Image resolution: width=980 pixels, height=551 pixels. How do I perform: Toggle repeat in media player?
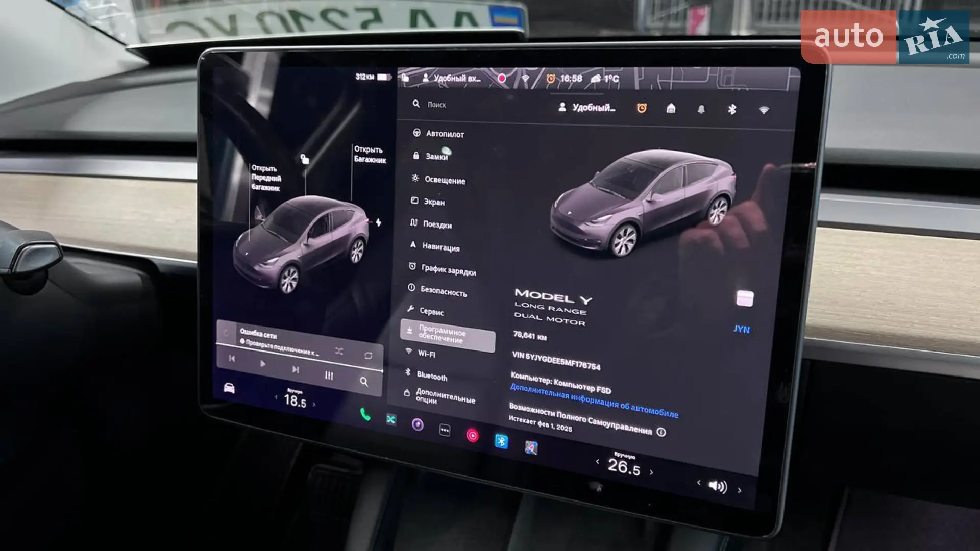click(369, 356)
